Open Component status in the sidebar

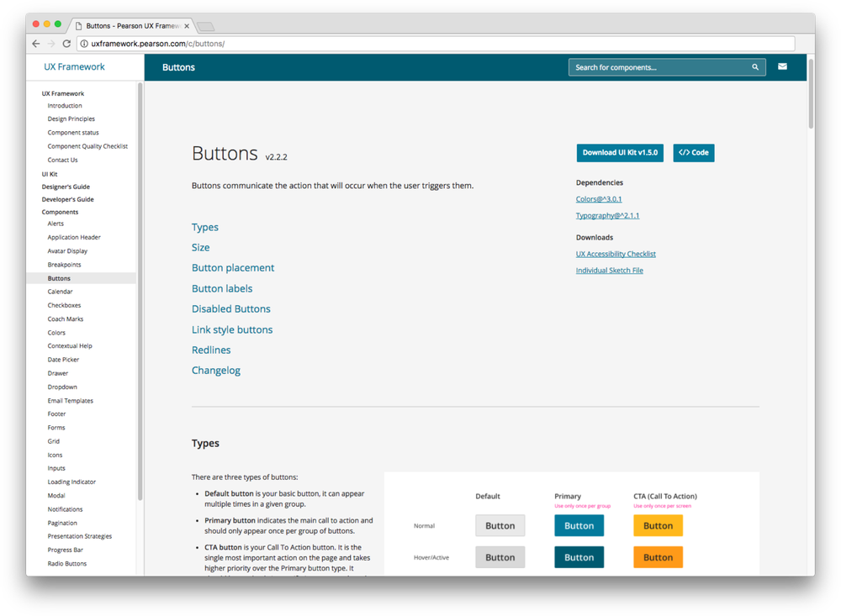coord(73,133)
